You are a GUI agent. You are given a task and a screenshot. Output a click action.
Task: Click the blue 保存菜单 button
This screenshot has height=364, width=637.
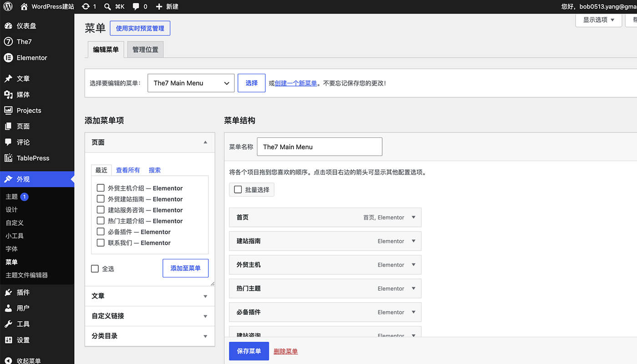click(249, 351)
